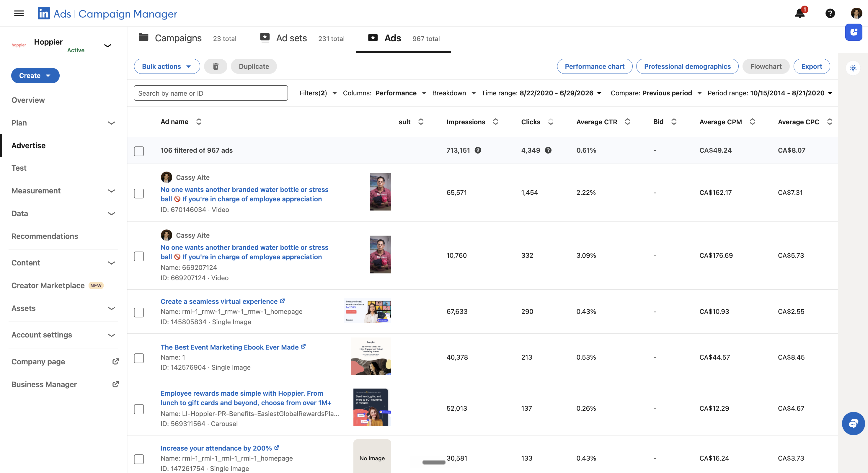Click the Flowchart button
Image resolution: width=868 pixels, height=473 pixels.
click(766, 66)
